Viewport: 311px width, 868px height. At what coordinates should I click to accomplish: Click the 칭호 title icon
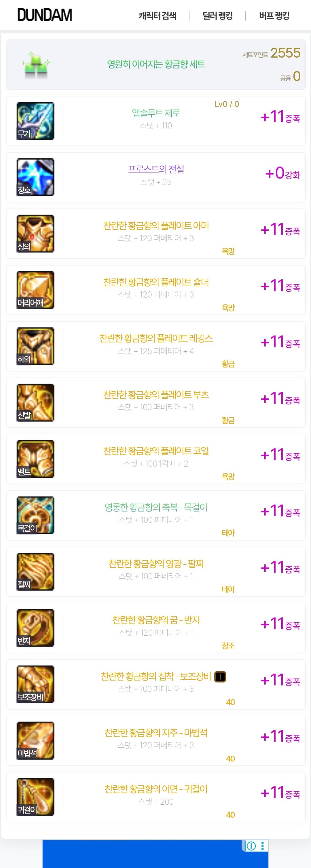(35, 177)
